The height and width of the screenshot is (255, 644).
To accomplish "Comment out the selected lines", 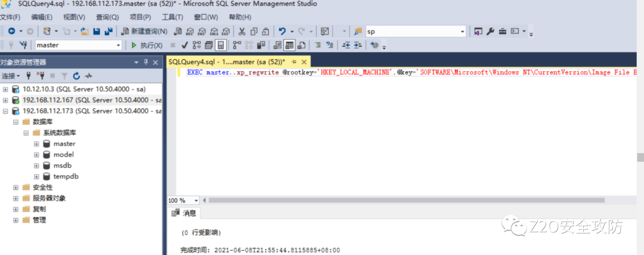I will (x=317, y=45).
